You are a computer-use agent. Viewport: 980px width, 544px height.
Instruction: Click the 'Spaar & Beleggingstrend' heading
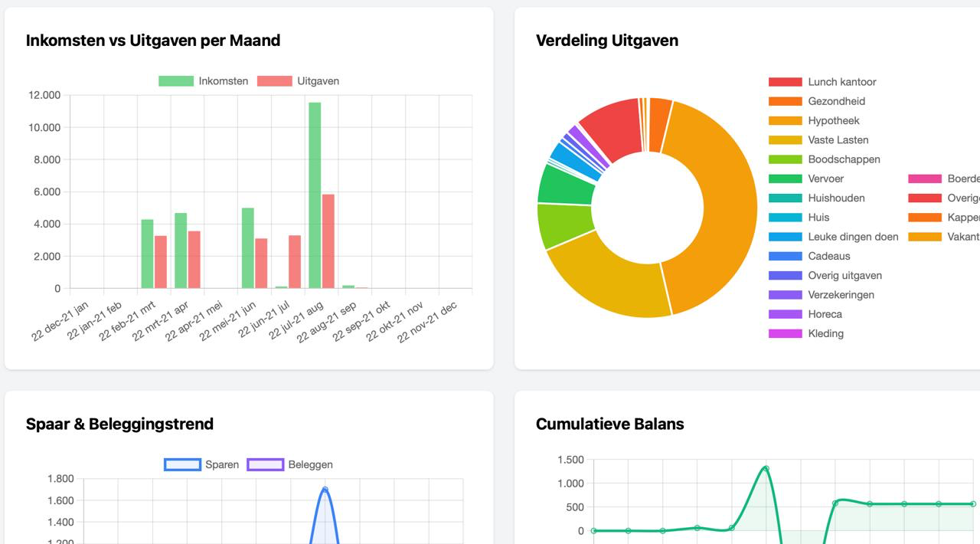coord(119,424)
